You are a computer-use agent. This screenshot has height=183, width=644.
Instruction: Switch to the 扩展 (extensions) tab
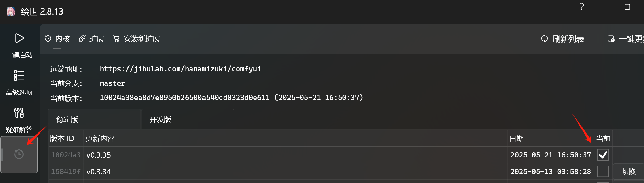coord(92,39)
